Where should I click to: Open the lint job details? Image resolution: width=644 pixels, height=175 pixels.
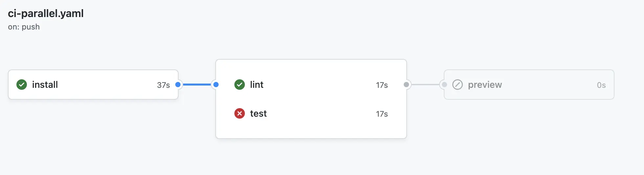tap(311, 85)
